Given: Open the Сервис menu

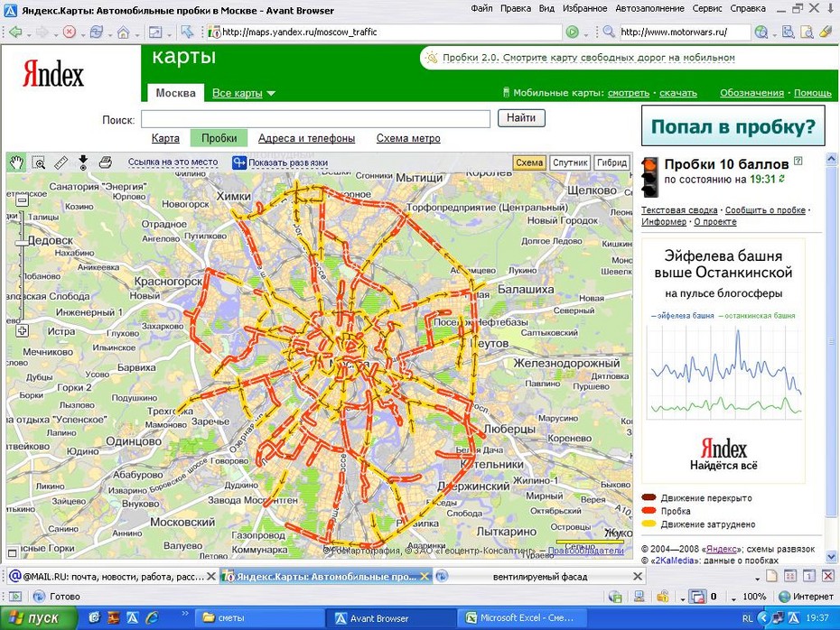Looking at the screenshot, I should (707, 8).
